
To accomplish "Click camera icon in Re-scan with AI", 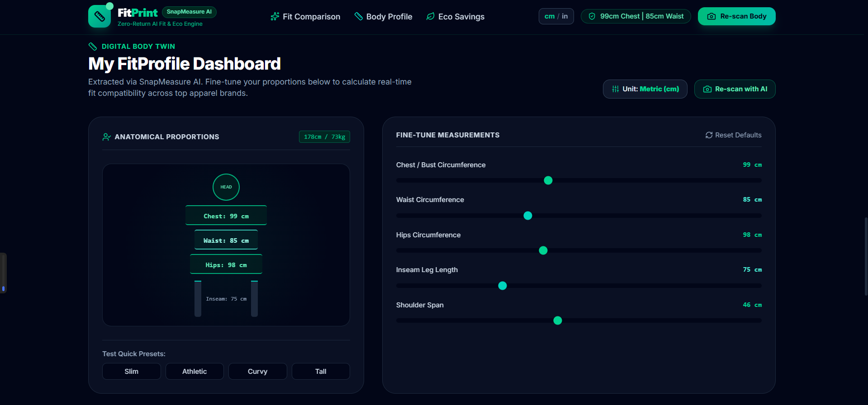I will [707, 89].
